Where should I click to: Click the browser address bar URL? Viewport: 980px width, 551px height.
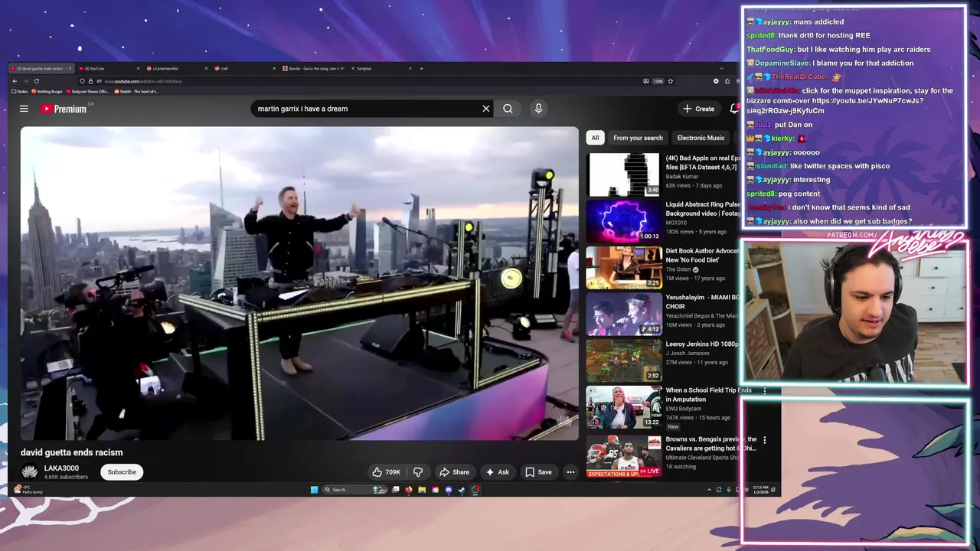click(142, 81)
